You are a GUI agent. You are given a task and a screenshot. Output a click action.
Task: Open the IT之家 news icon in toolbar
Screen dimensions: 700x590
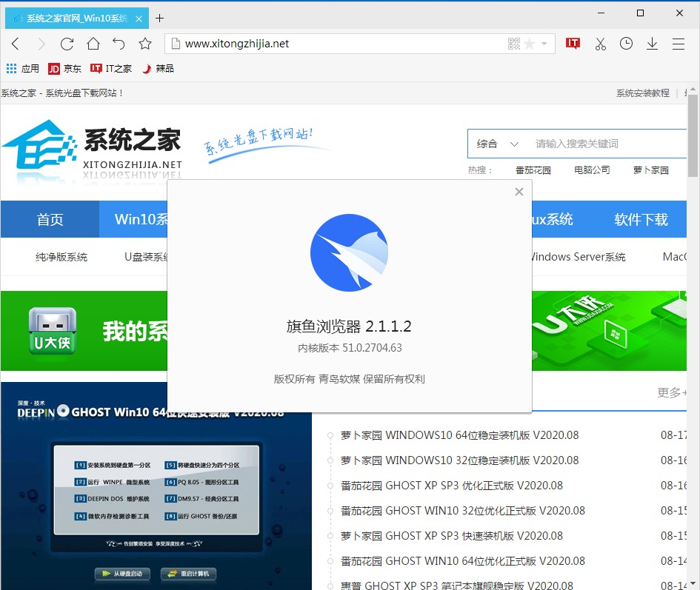click(x=573, y=44)
